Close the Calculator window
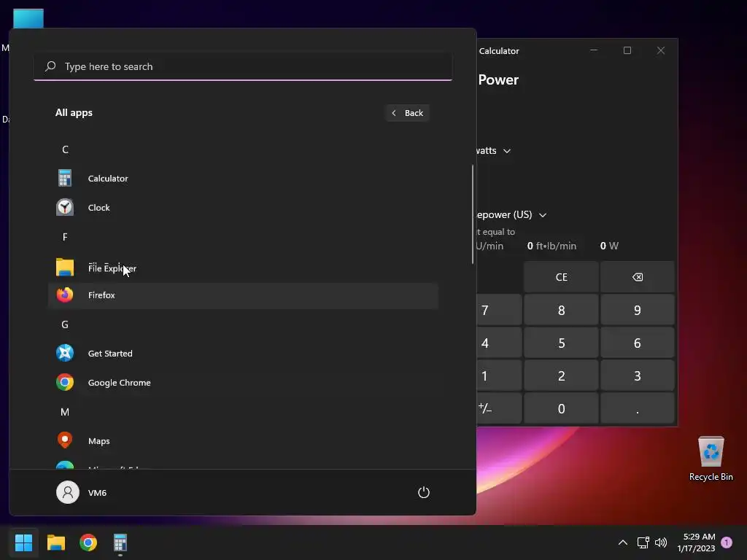This screenshot has width=747, height=560. coord(661,50)
